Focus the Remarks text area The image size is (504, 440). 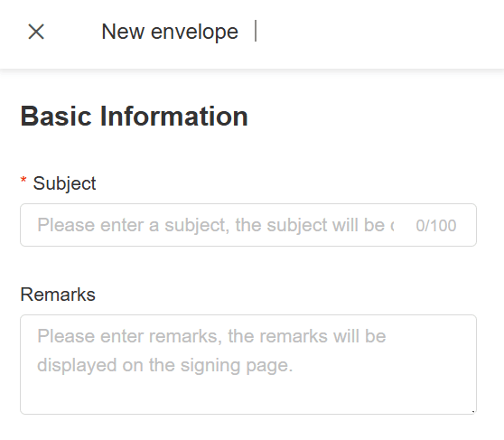tap(248, 364)
